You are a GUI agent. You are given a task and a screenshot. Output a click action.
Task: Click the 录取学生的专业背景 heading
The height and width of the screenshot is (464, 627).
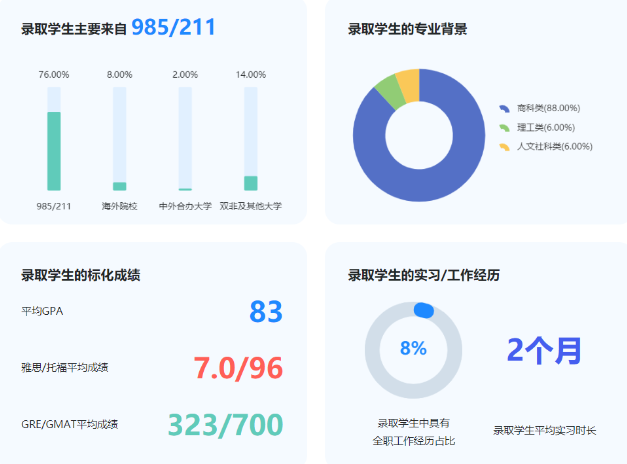(407, 29)
